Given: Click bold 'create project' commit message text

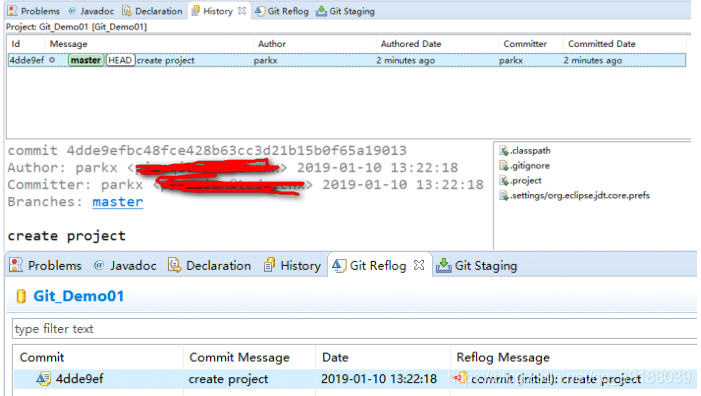Looking at the screenshot, I should 67,236.
